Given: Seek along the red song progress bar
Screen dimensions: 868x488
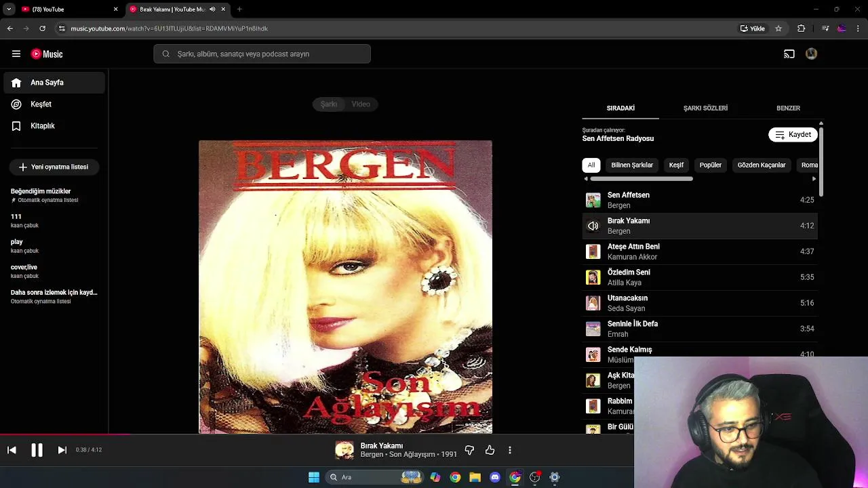Looking at the screenshot, I should click(x=65, y=434).
